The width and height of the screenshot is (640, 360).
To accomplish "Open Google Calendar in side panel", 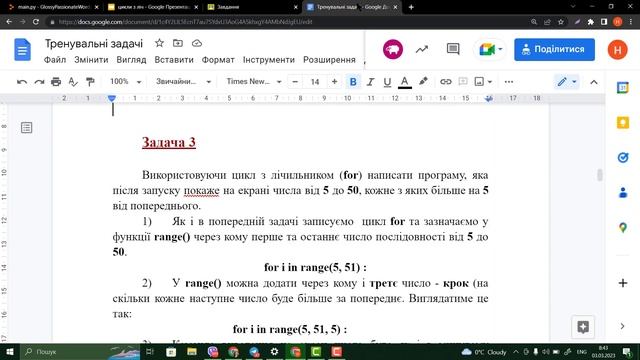I will (x=623, y=88).
